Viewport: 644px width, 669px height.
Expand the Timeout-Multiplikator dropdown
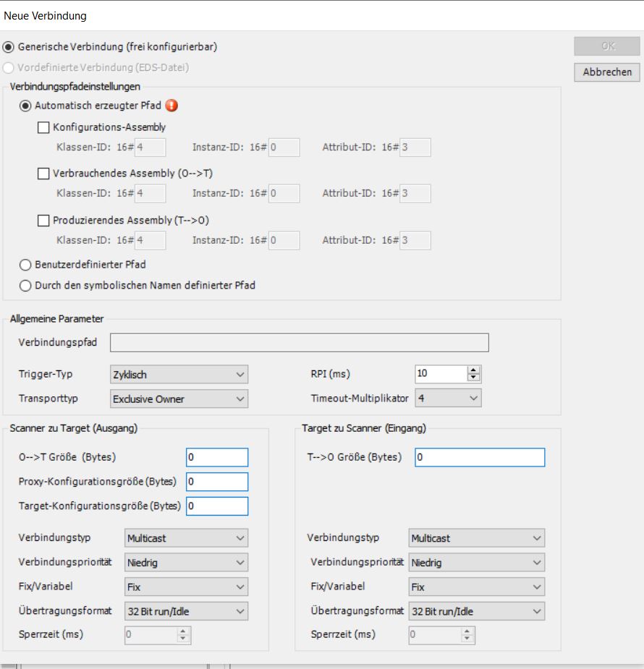448,398
